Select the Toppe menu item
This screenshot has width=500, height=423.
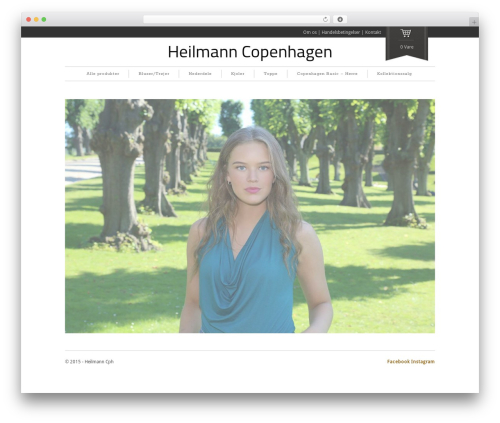(271, 74)
